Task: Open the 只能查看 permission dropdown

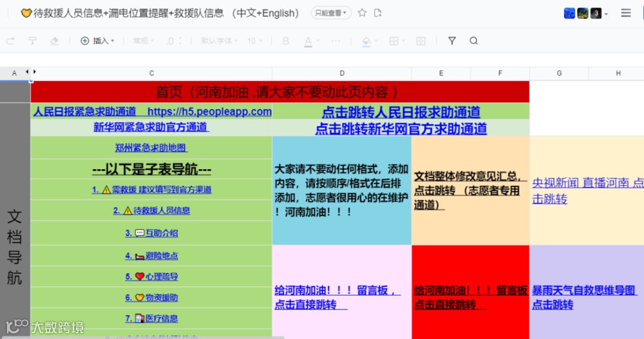Action: [x=330, y=13]
